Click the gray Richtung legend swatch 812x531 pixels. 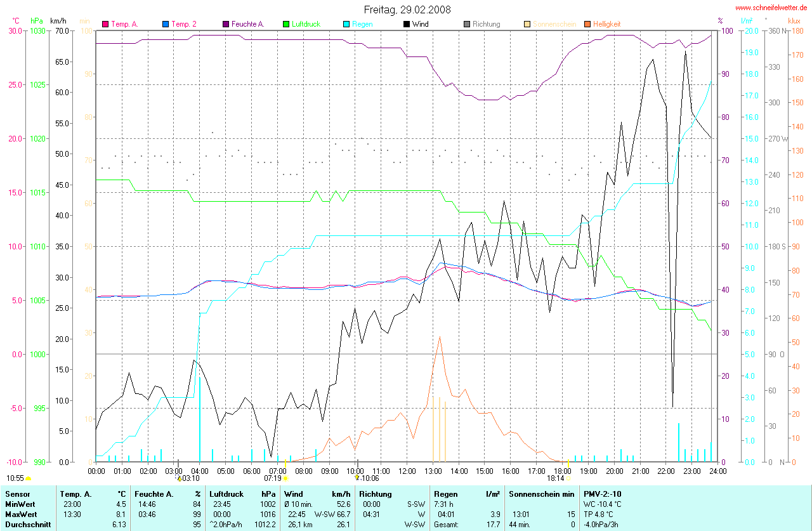tap(466, 24)
